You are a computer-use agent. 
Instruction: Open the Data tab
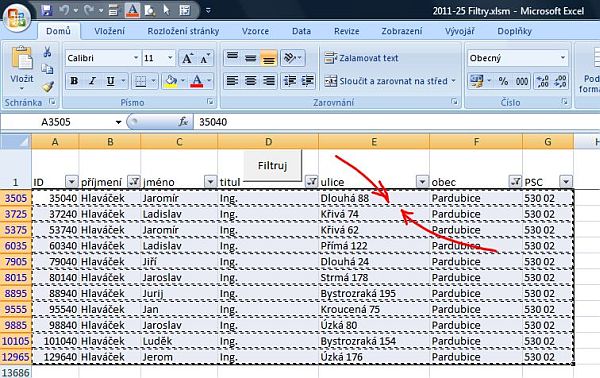point(302,31)
